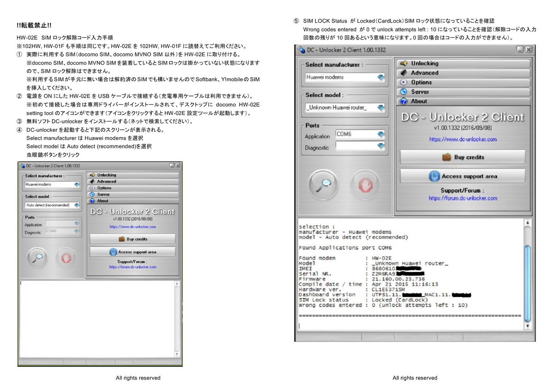554x392 pixels.
Task: Click Buy credits button in small window
Action: [132, 239]
